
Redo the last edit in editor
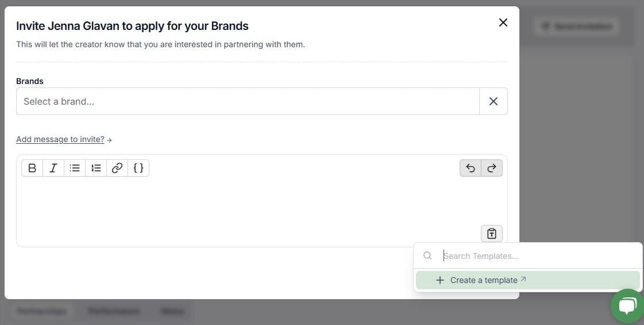pos(492,168)
